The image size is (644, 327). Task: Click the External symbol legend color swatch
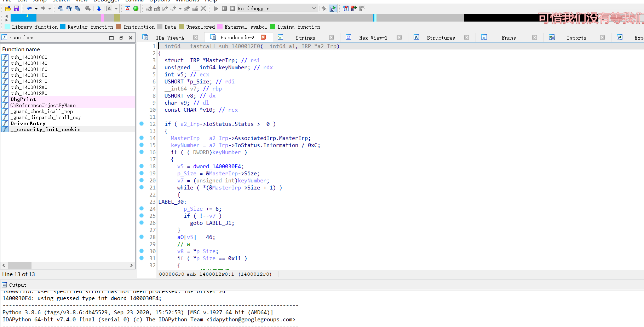[x=220, y=27]
